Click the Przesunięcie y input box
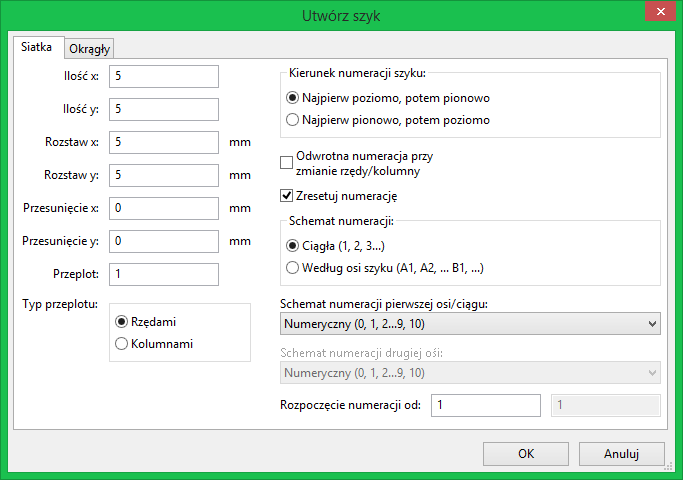This screenshot has width=683, height=480. pyautogui.click(x=164, y=241)
